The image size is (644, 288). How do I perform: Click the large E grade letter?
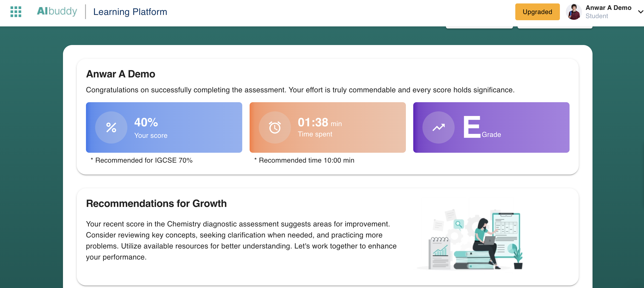coord(472,127)
